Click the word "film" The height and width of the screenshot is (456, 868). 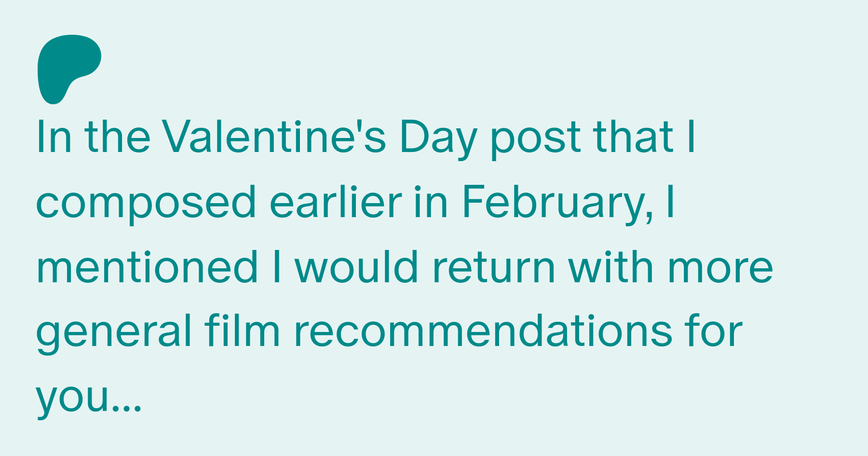(242, 331)
